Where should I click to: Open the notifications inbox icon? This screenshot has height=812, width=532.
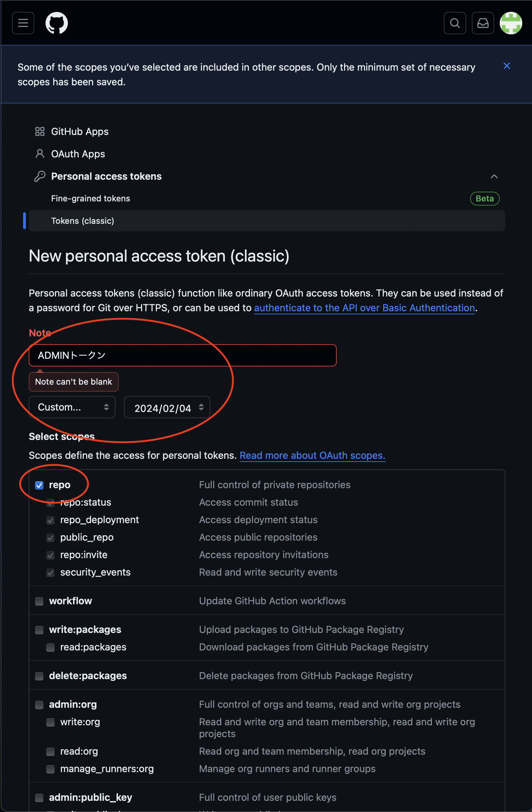(x=483, y=23)
